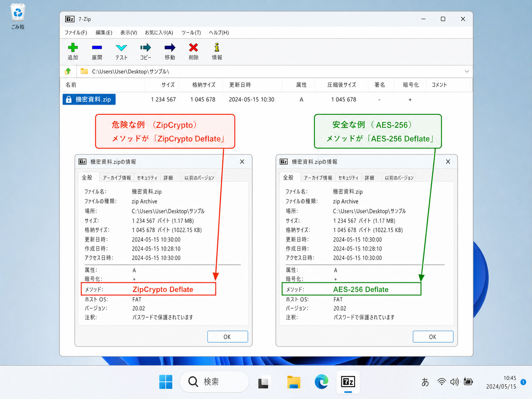
Task: Sort by the 格納サイズ column header
Action: [202, 85]
